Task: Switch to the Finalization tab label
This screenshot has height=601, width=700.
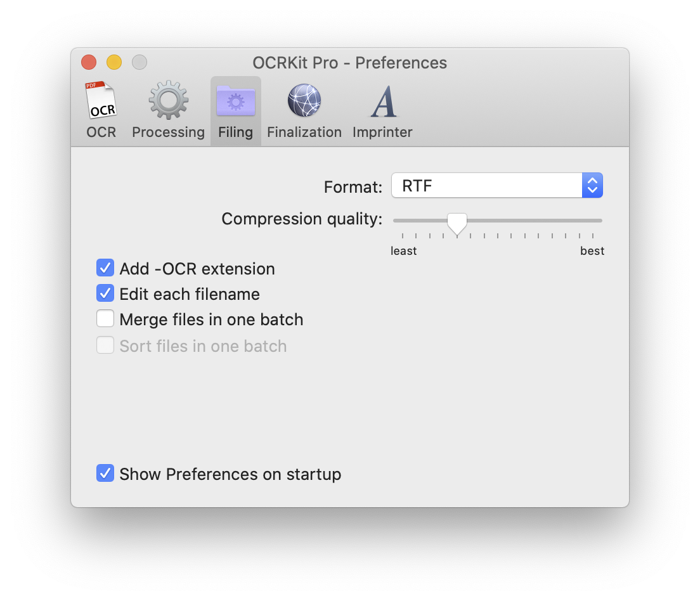Action: click(x=304, y=132)
